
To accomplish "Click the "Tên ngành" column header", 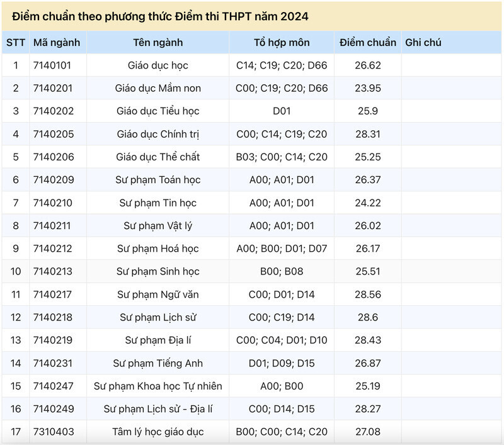I will [157, 43].
